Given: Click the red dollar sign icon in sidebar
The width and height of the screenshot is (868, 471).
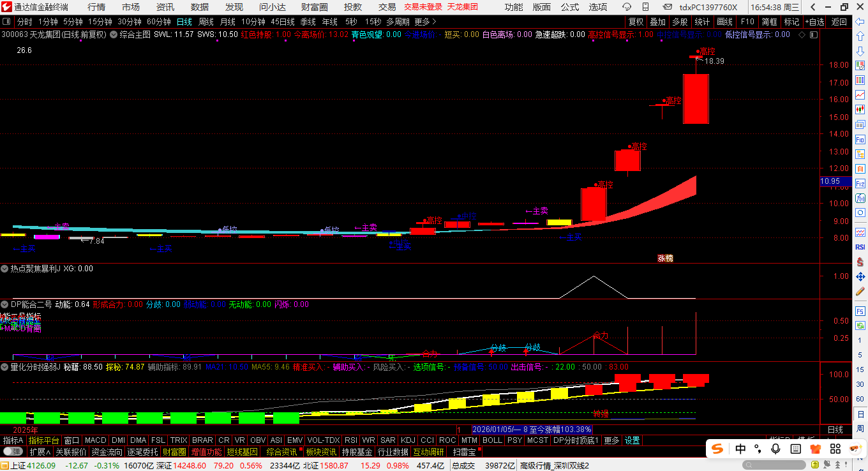Looking at the screenshot, I should 860,262.
